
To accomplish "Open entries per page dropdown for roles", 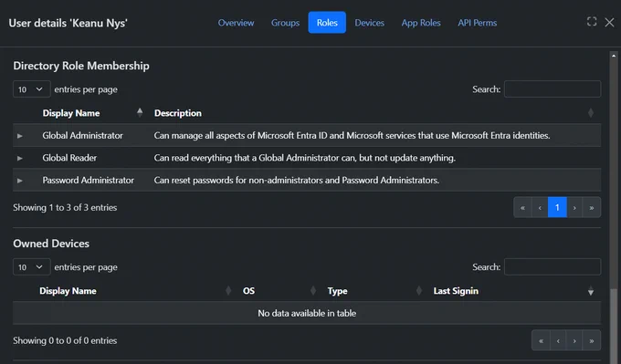I will [32, 89].
